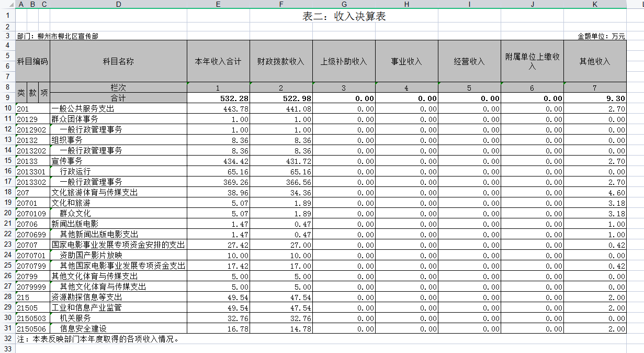Image resolution: width=644 pixels, height=353 pixels.
Task: Select the '科目名称' header cell
Action: click(118, 61)
